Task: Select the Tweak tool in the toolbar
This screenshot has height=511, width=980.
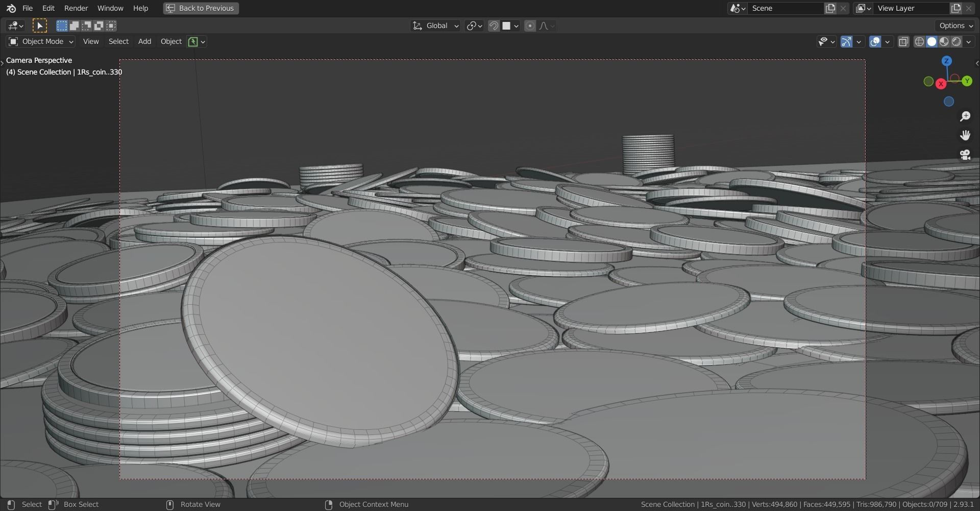Action: (x=40, y=25)
